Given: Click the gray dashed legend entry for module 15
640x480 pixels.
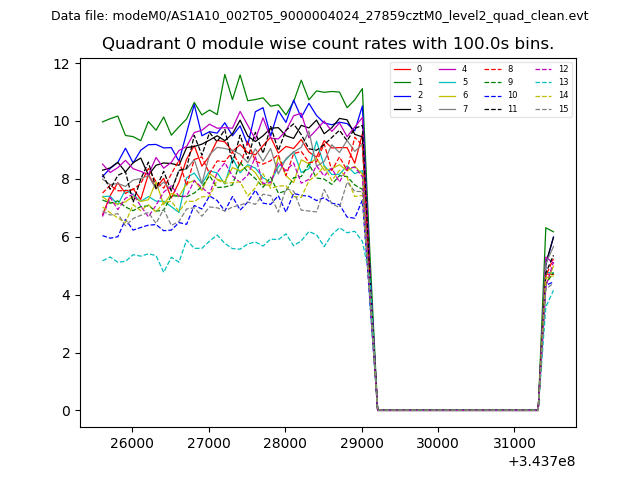Looking at the screenshot, I should pyautogui.click(x=544, y=109).
